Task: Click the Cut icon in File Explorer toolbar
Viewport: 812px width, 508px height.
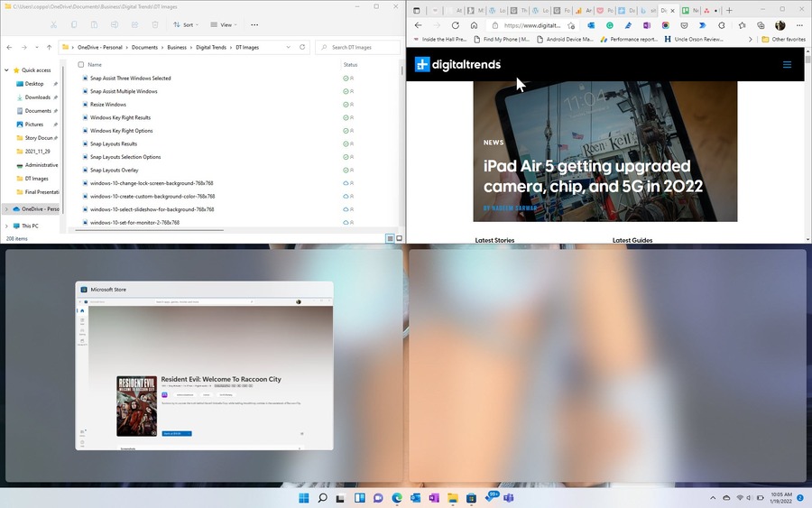Action: point(54,25)
